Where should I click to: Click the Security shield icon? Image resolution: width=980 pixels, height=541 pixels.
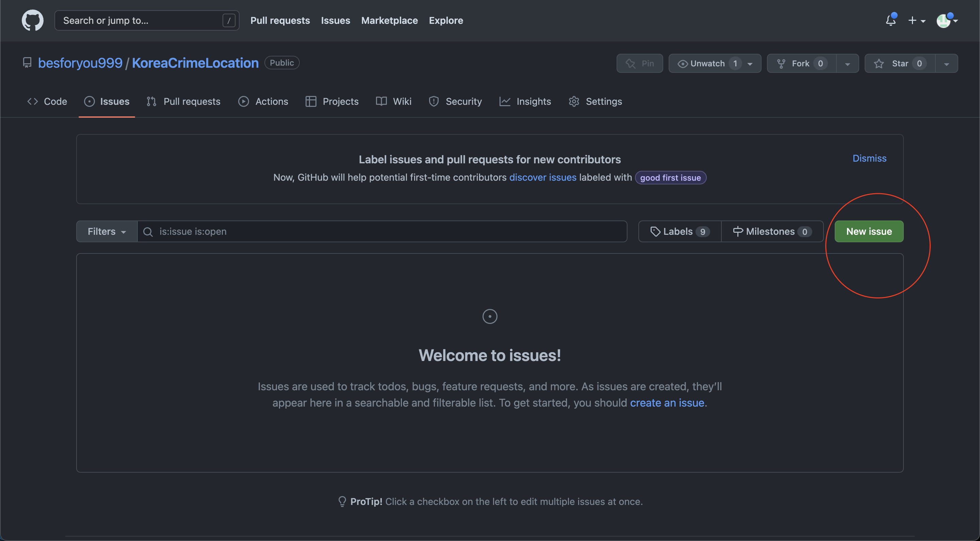(434, 101)
